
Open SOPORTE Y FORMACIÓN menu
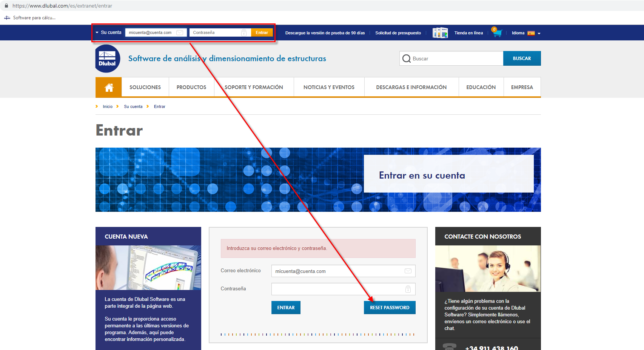point(254,87)
